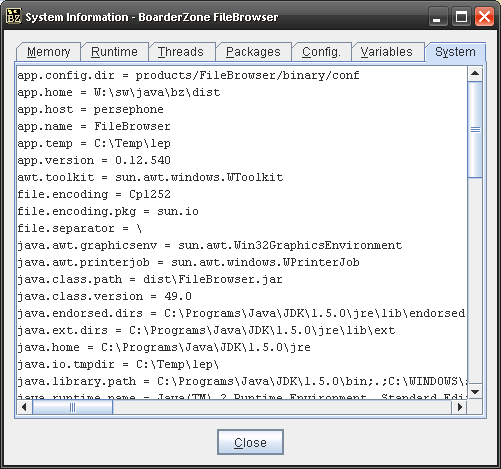Click the java.ext.dirs property line

(x=206, y=330)
